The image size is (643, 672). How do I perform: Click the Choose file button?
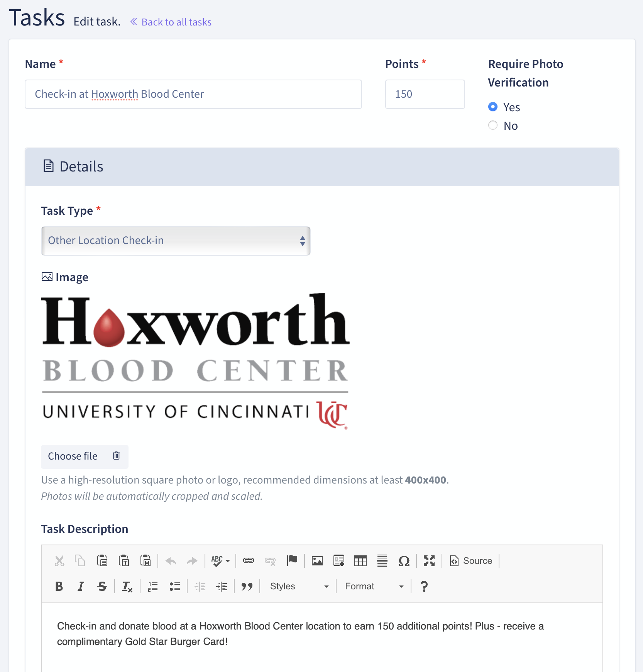tap(73, 456)
